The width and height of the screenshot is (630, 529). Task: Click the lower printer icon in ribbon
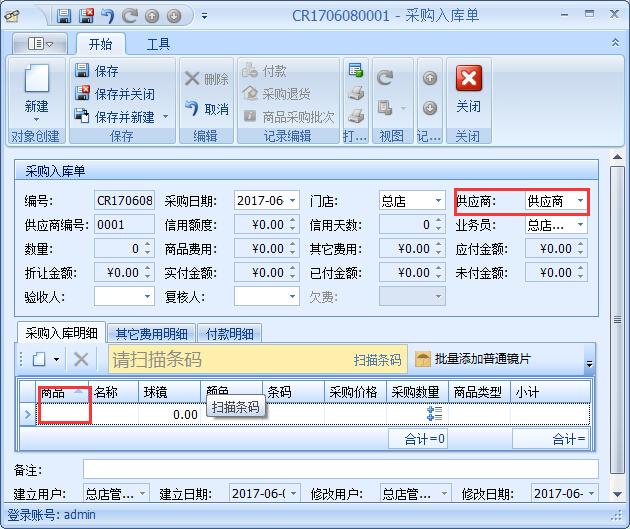click(356, 116)
